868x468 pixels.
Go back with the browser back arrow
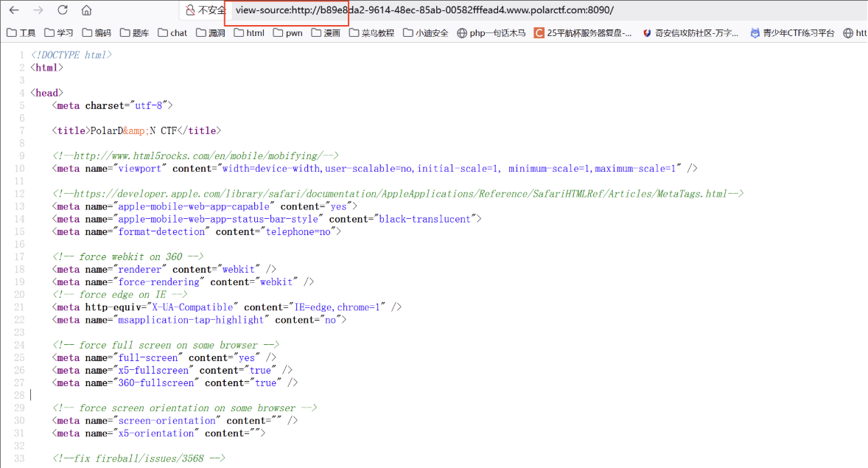15,10
